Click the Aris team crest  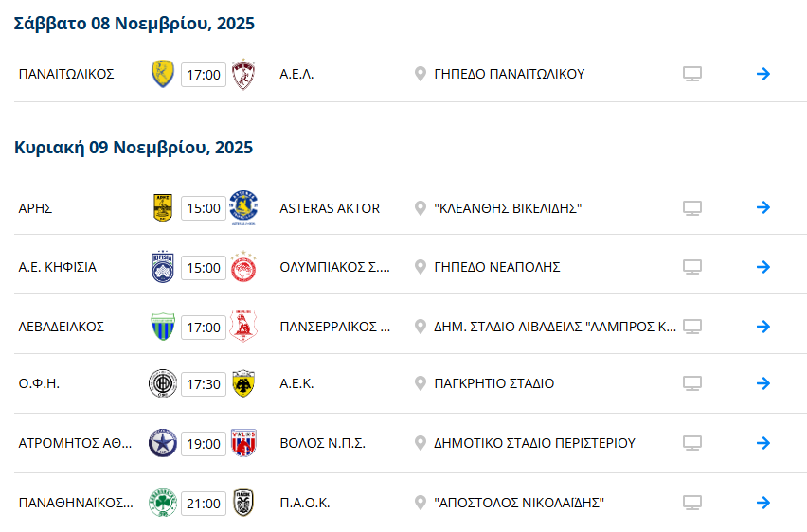coord(163,207)
